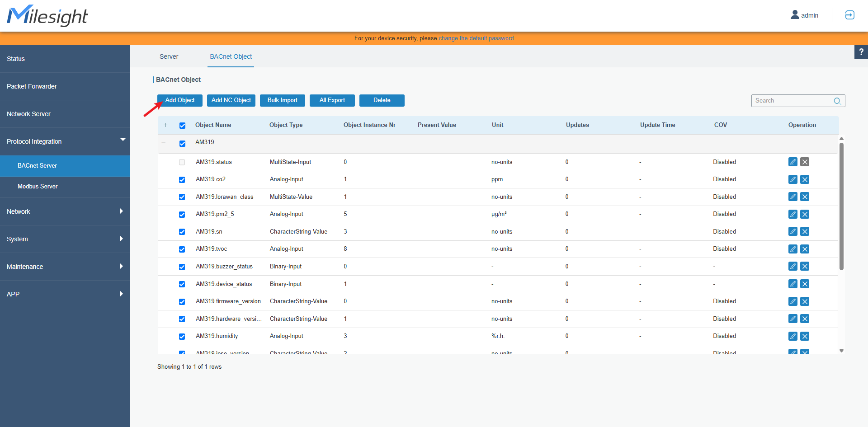Select the BACnet Object tab
This screenshot has height=427, width=868.
coord(231,56)
